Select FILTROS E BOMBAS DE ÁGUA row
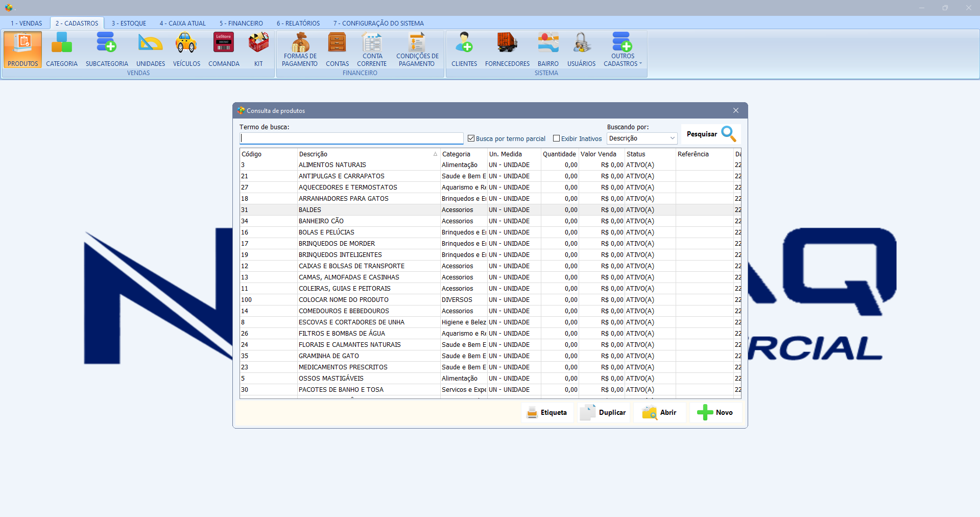 [x=490, y=334]
